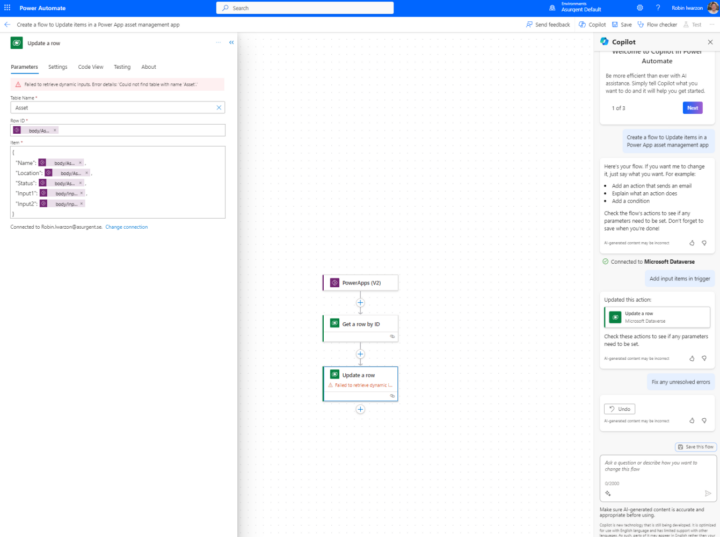
Task: Thumbs up the 'Updated this action' reply
Action: click(x=692, y=358)
